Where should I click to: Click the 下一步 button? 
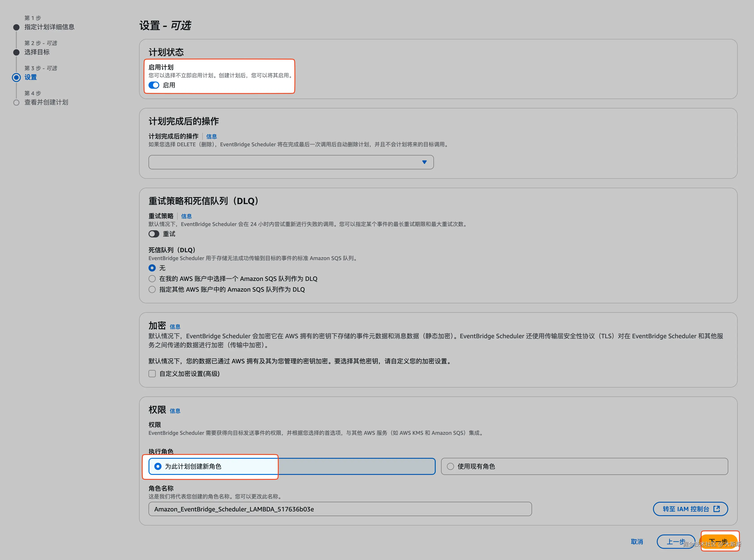tap(719, 541)
